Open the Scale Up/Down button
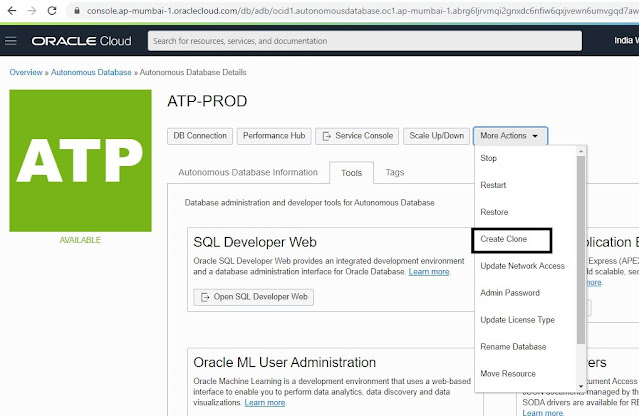639x416 pixels. [435, 135]
